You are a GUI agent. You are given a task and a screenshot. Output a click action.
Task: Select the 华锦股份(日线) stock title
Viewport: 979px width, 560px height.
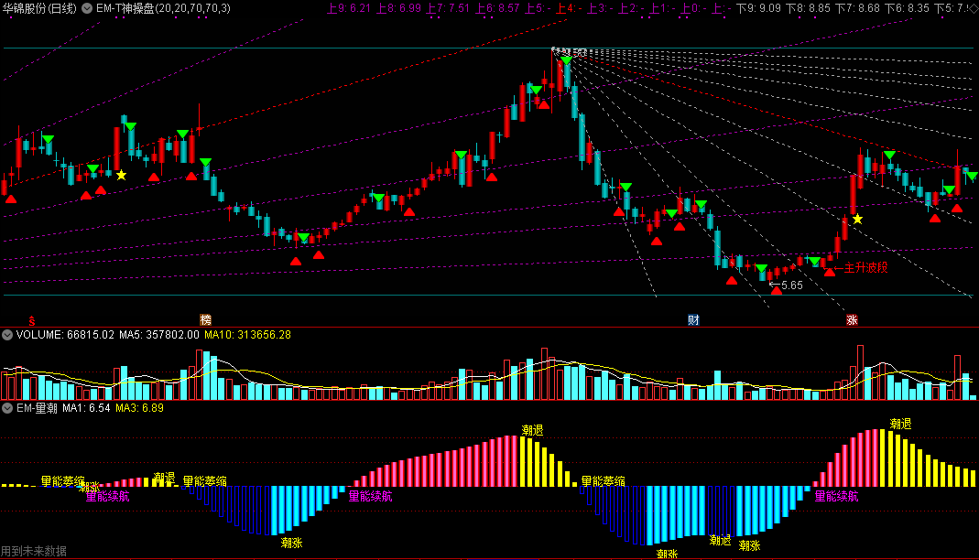39,9
